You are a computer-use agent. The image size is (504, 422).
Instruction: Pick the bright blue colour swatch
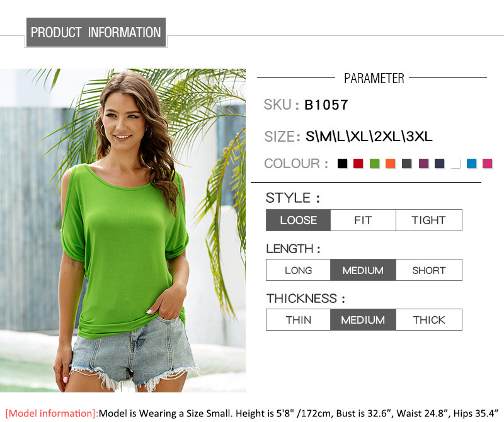point(471,164)
